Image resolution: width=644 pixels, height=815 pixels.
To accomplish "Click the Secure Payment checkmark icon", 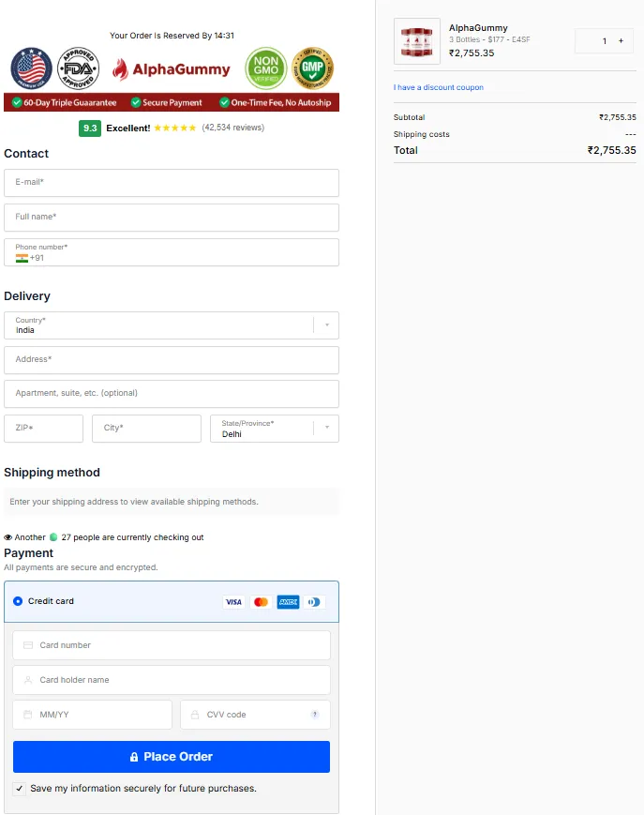I will (136, 102).
